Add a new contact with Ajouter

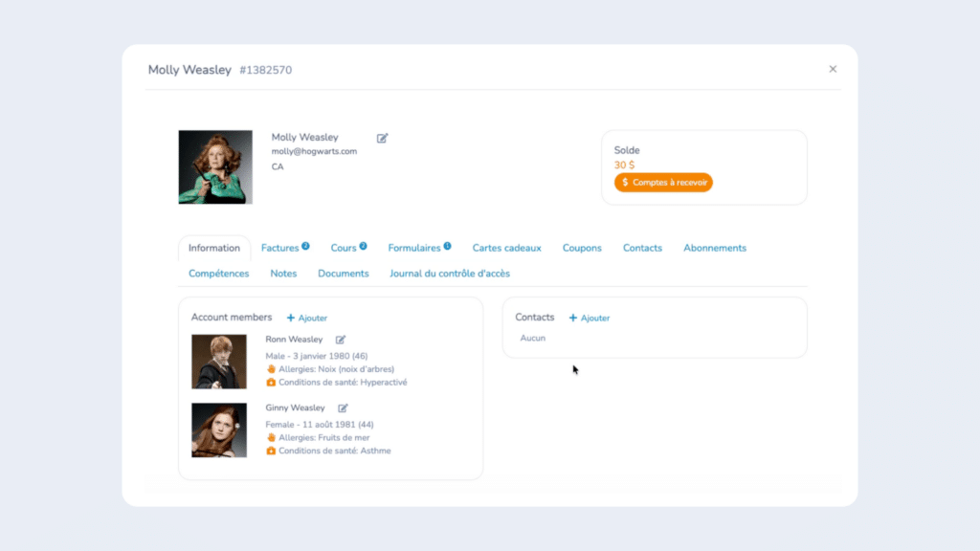[590, 318]
